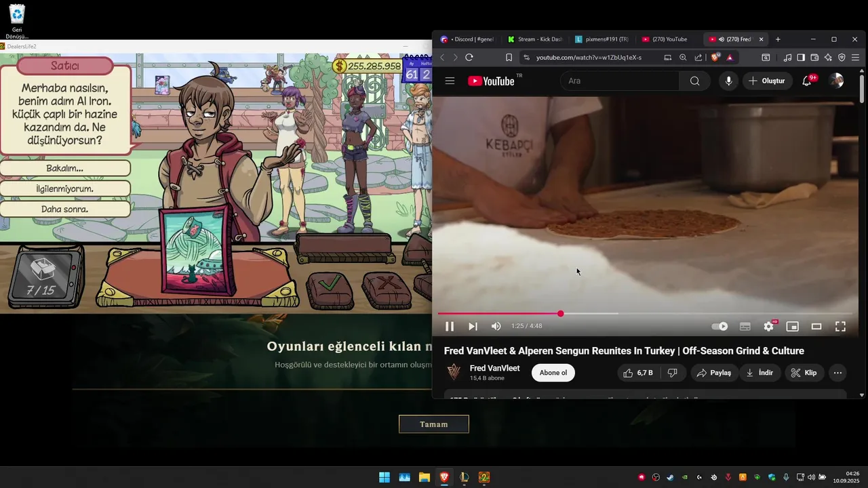Viewport: 868px width, 488px height.
Task: Open Brave Wallet icon
Action: click(x=814, y=58)
